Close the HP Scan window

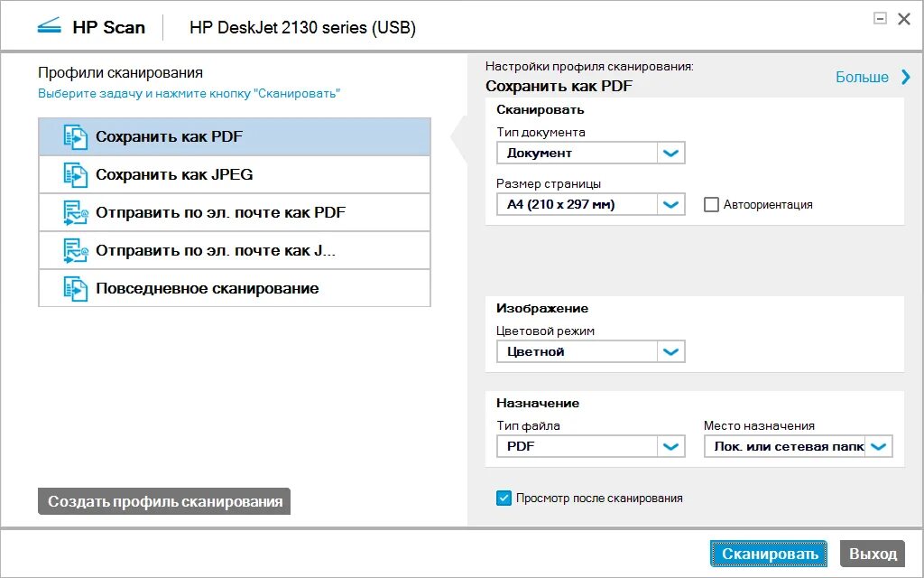(904, 19)
